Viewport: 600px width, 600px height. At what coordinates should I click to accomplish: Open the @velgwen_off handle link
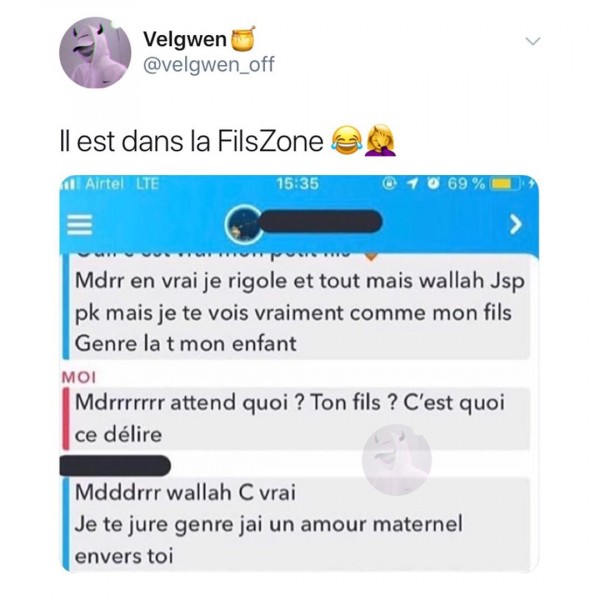(x=209, y=64)
